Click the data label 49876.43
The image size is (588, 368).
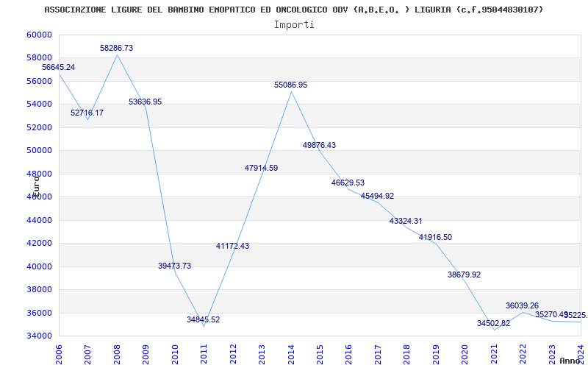tap(319, 145)
